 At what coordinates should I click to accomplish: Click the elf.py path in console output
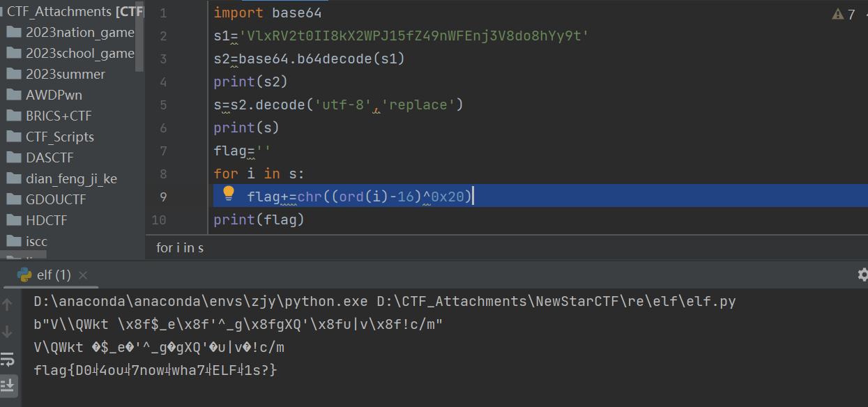[556, 302]
